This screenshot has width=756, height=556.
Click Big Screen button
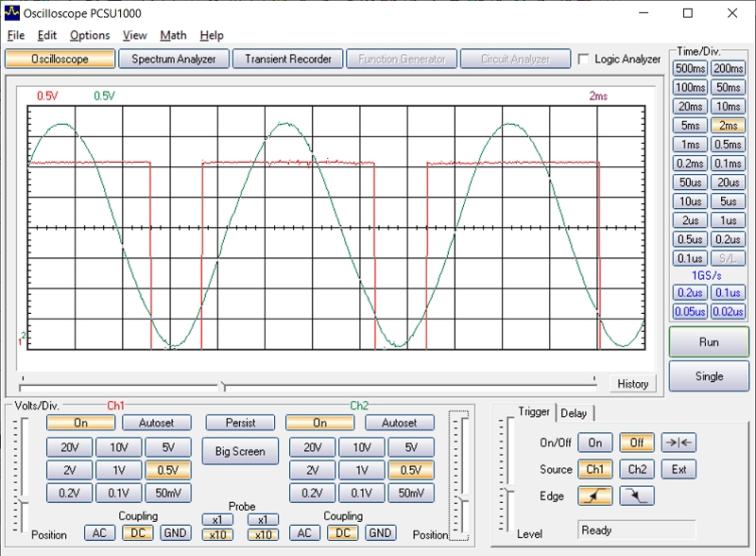(x=240, y=452)
